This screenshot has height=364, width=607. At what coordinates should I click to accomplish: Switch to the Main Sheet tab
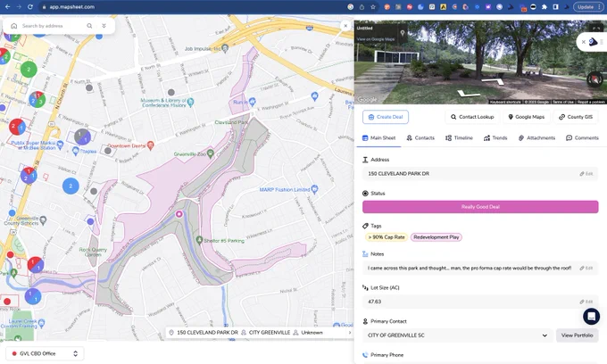click(x=379, y=137)
